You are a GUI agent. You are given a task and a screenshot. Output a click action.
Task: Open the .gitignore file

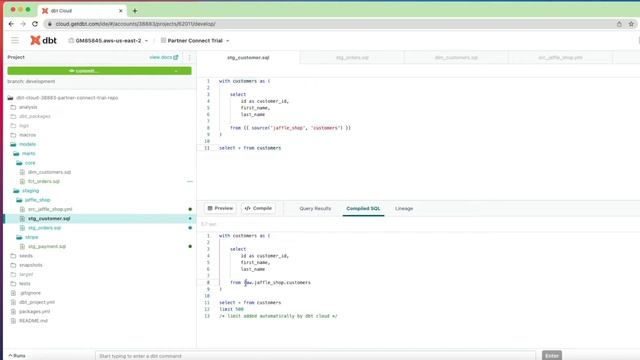tap(30, 293)
